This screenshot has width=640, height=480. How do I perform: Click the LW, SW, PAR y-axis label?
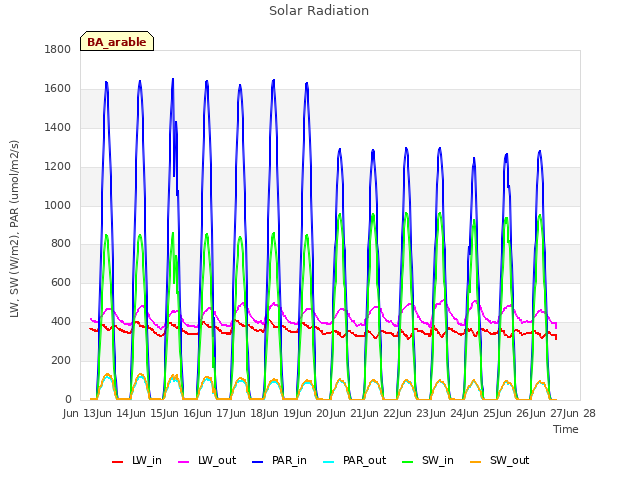tap(14, 229)
